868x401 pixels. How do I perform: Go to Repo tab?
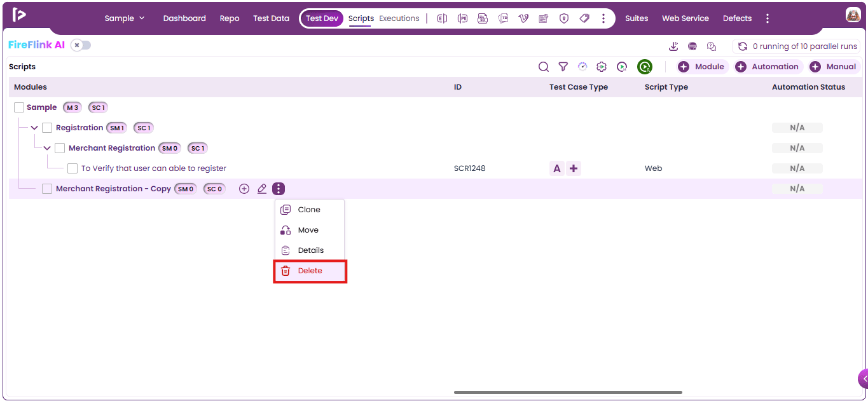230,18
